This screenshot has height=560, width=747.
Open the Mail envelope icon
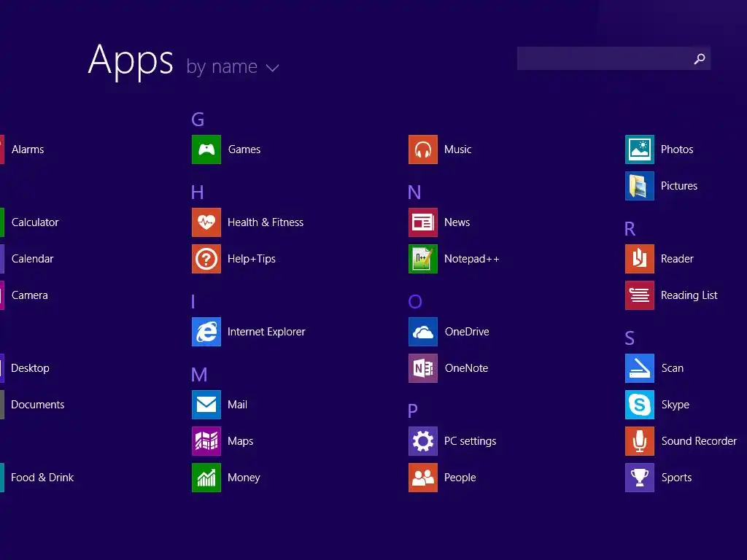click(x=206, y=405)
